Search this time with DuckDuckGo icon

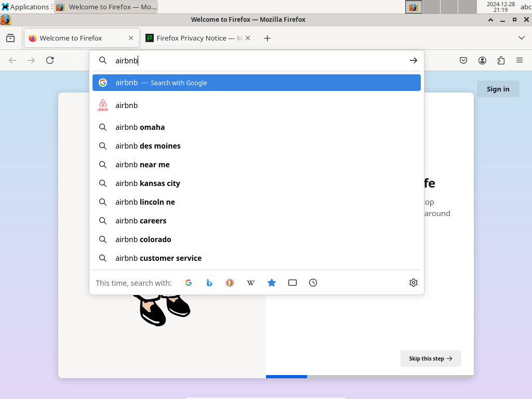[230, 283]
